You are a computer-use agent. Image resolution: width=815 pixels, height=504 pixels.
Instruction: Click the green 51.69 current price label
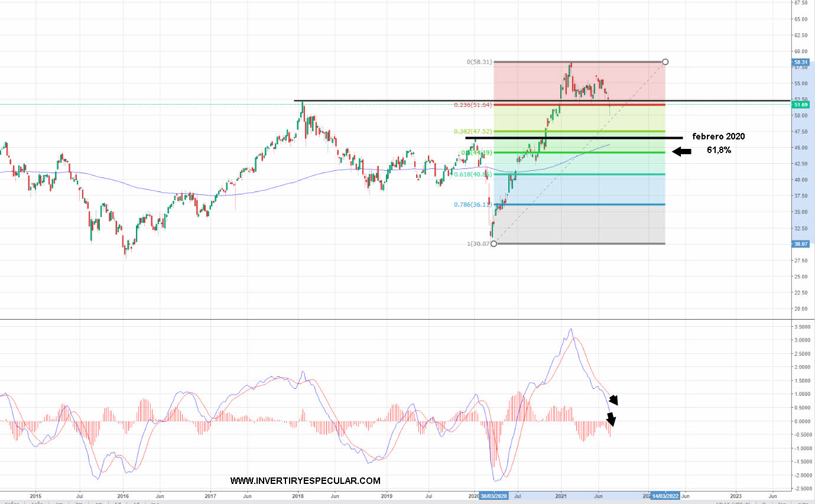(x=801, y=105)
